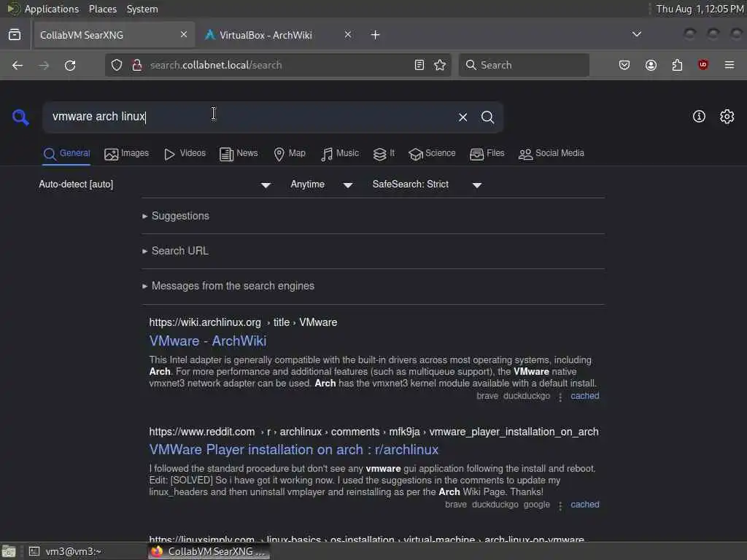This screenshot has width=747, height=560.
Task: Click the show desktop icon in taskbar
Action: (9, 551)
